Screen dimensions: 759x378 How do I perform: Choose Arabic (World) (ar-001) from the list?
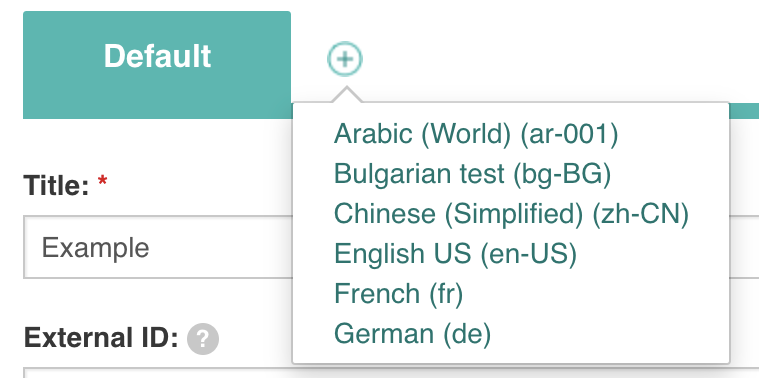point(476,133)
